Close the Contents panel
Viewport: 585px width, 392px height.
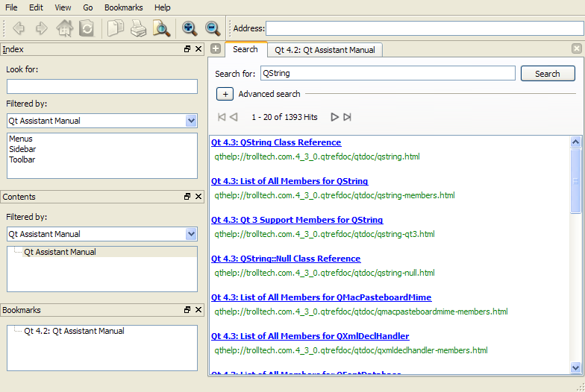(198, 197)
